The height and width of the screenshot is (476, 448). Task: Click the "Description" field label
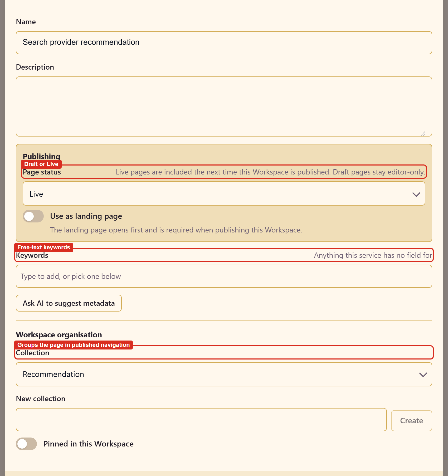pyautogui.click(x=35, y=67)
